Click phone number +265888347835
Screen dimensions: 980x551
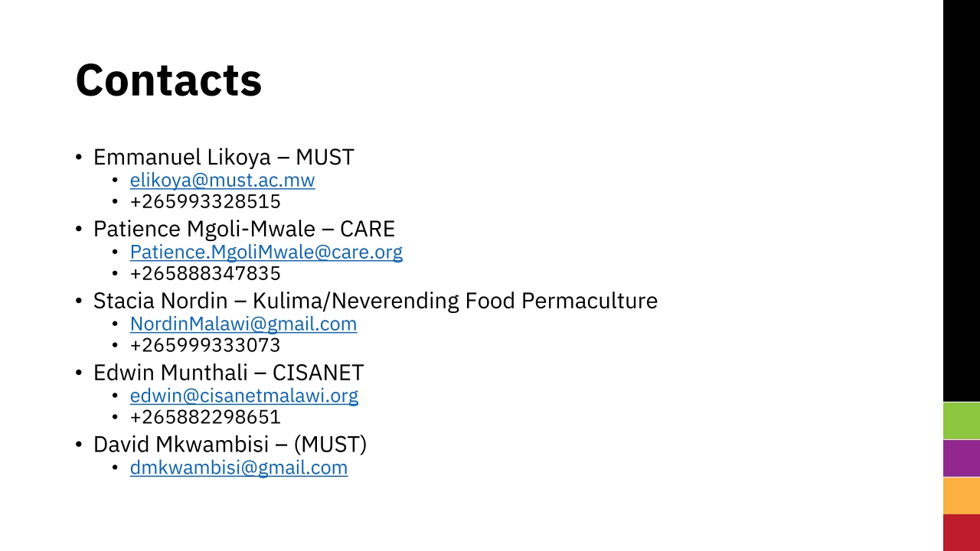click(x=205, y=274)
